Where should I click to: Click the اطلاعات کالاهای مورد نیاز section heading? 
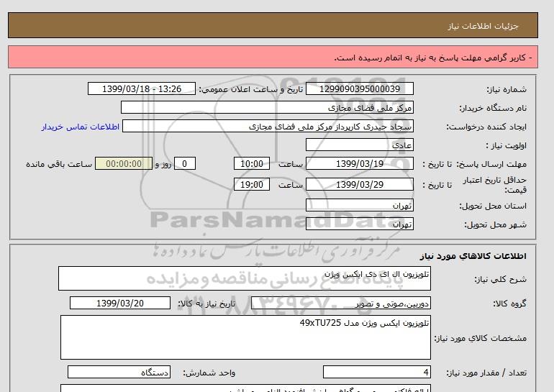tap(473, 255)
